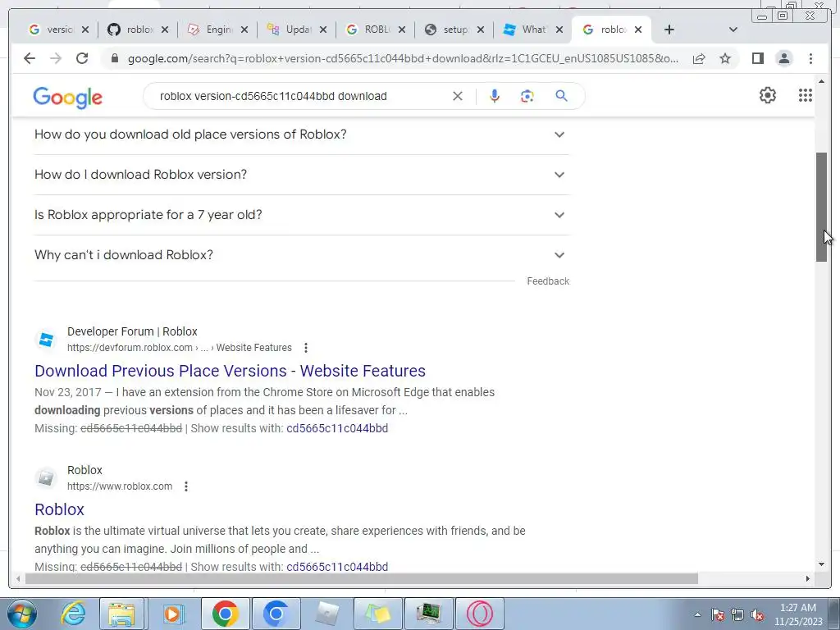The image size is (840, 630).
Task: Submit search with the magnifier icon
Action: coord(561,96)
